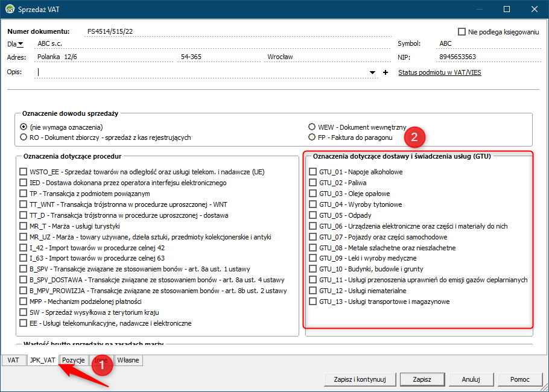Click the address field Polanka 12/6
549x392 pixels.
tap(104, 57)
